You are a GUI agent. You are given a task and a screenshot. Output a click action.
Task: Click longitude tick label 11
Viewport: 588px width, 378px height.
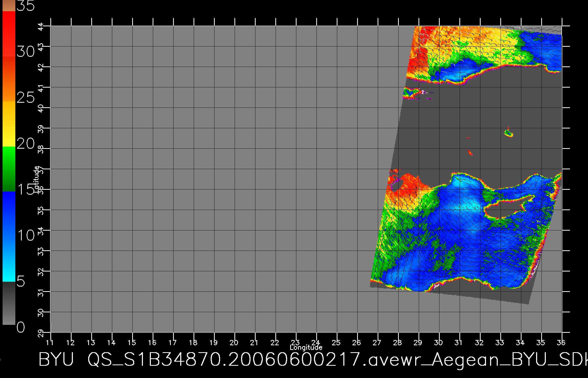(50, 342)
